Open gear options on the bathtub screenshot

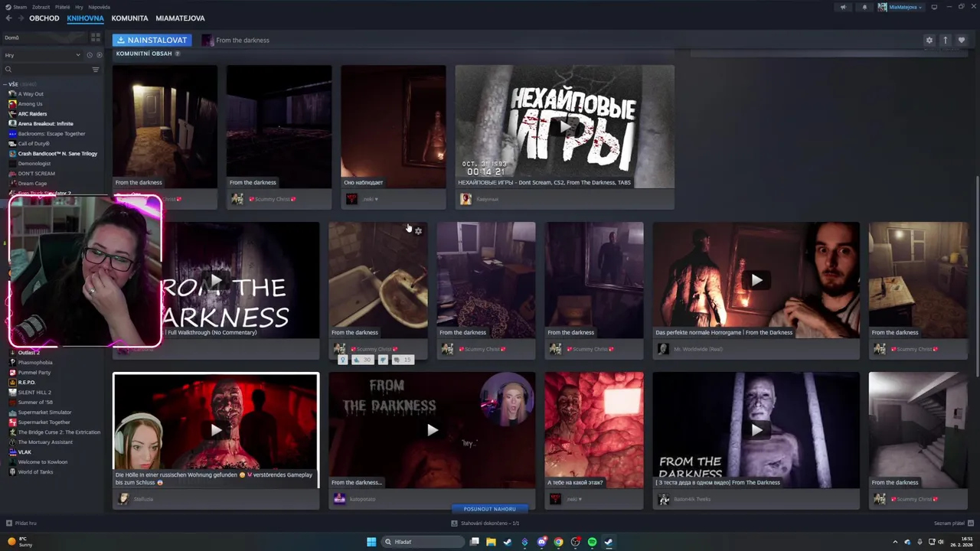coord(418,231)
